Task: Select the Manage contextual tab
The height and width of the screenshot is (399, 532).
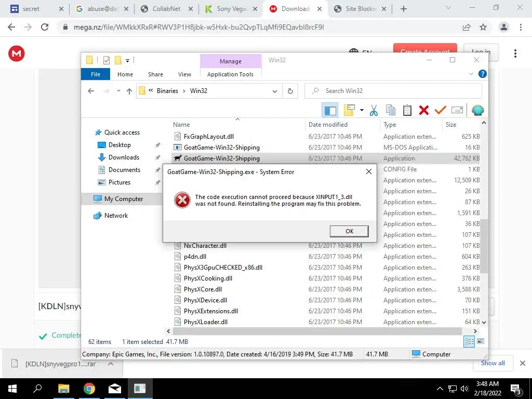Action: pos(231,61)
